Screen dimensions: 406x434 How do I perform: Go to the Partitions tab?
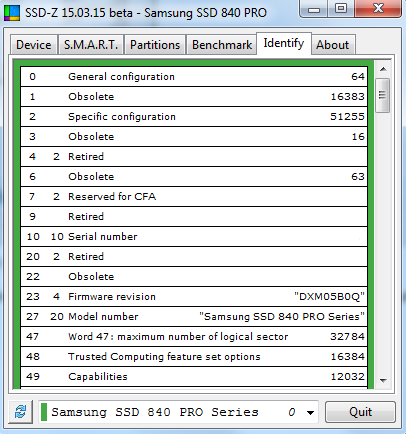[x=155, y=45]
